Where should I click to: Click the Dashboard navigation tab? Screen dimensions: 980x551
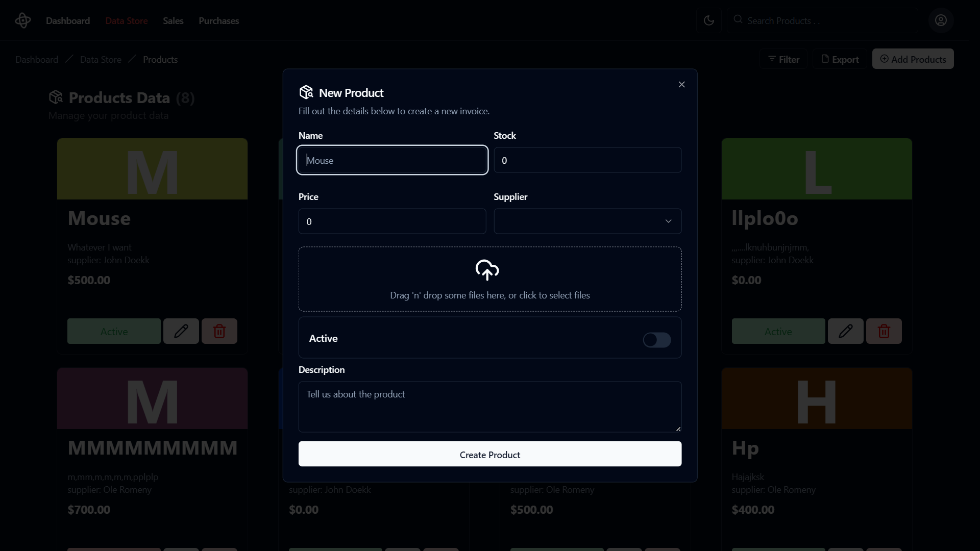click(x=67, y=20)
